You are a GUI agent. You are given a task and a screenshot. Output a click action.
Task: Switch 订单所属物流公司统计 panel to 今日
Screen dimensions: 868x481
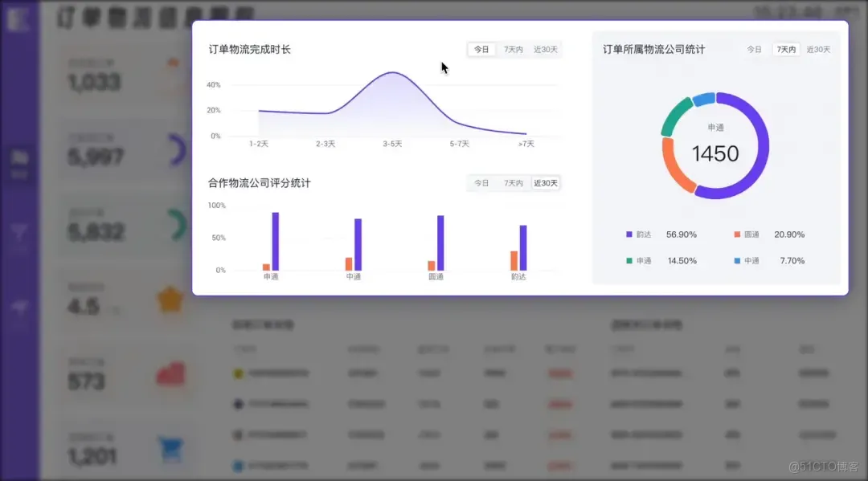click(754, 49)
